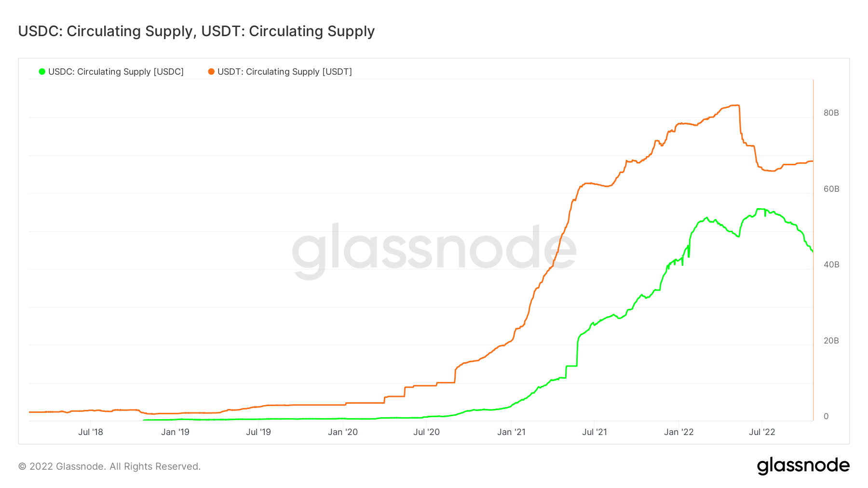This screenshot has width=868, height=488.
Task: Click the green USDC legend dot
Action: [x=42, y=72]
